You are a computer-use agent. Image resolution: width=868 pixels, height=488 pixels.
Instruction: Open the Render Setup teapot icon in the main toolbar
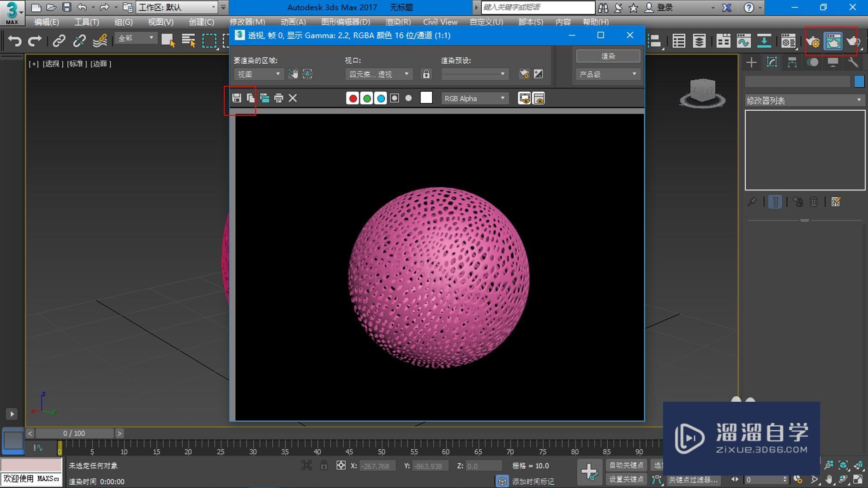[x=813, y=42]
